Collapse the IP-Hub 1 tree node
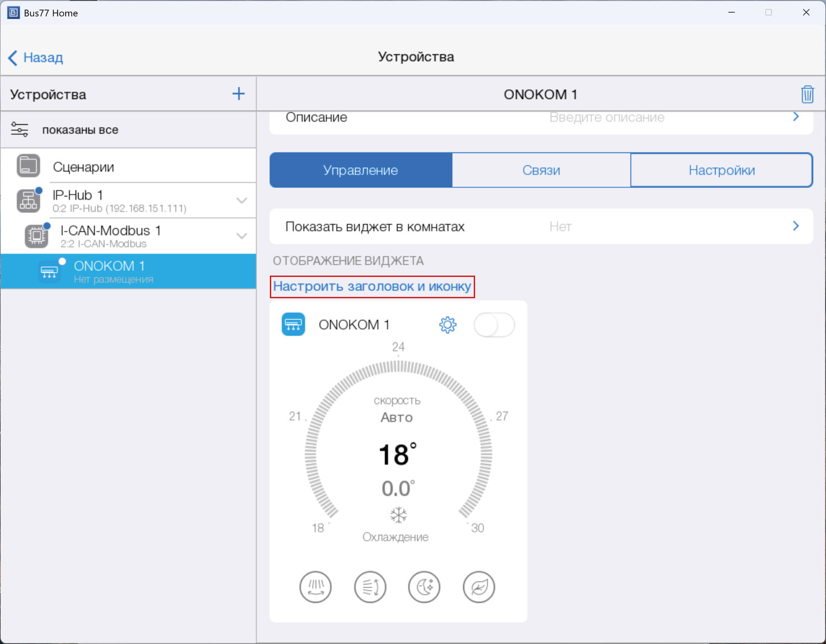The width and height of the screenshot is (826, 644). point(242,200)
